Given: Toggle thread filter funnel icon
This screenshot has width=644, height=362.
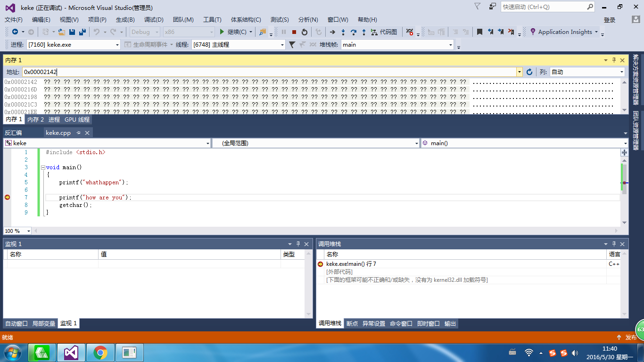Looking at the screenshot, I should click(x=292, y=45).
